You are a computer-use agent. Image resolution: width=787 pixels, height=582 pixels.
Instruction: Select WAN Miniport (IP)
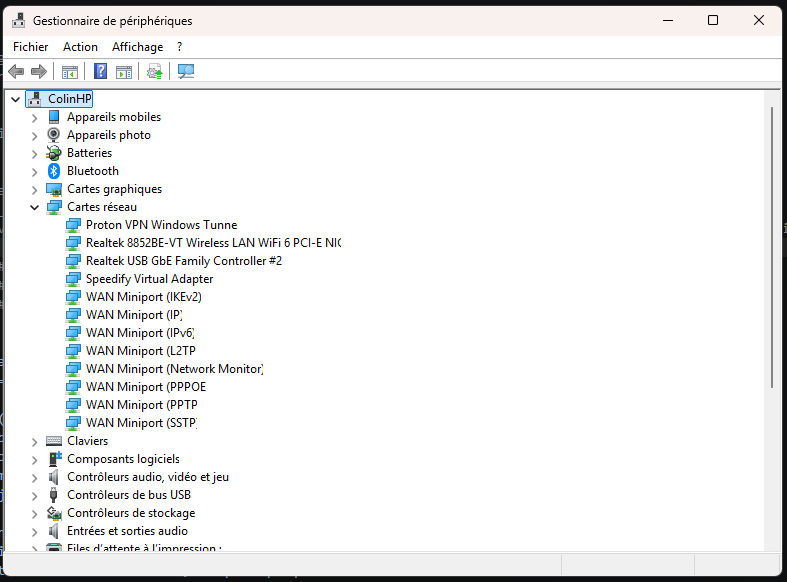coord(134,315)
